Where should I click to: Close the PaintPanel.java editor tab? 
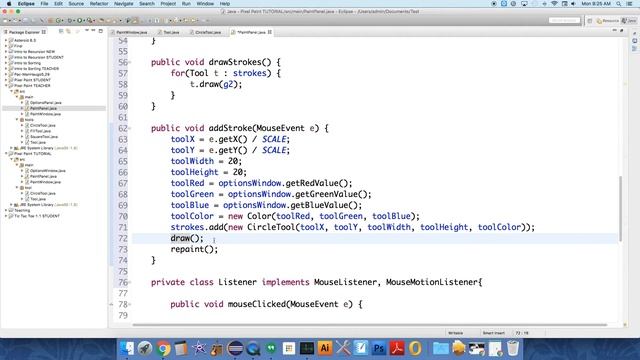pyautogui.click(x=270, y=32)
